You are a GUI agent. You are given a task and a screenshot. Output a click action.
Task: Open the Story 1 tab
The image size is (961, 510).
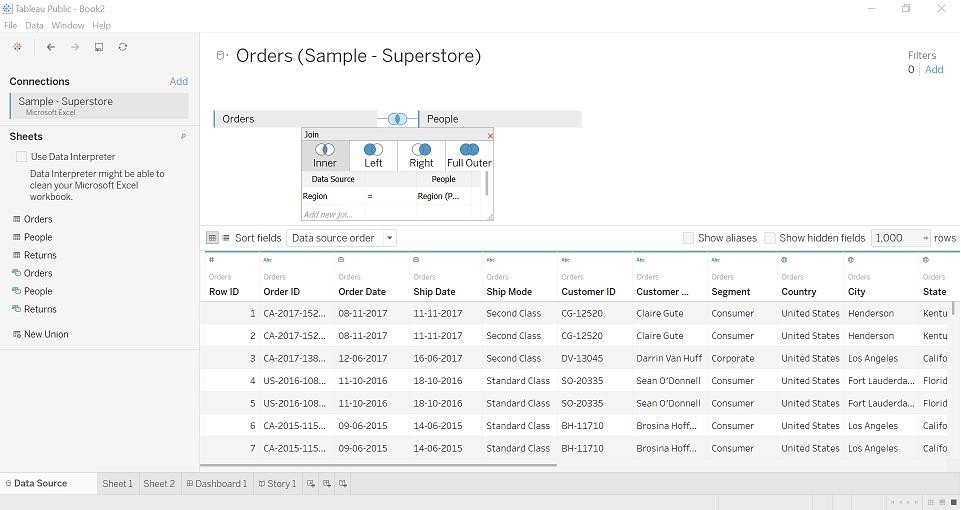tap(277, 484)
